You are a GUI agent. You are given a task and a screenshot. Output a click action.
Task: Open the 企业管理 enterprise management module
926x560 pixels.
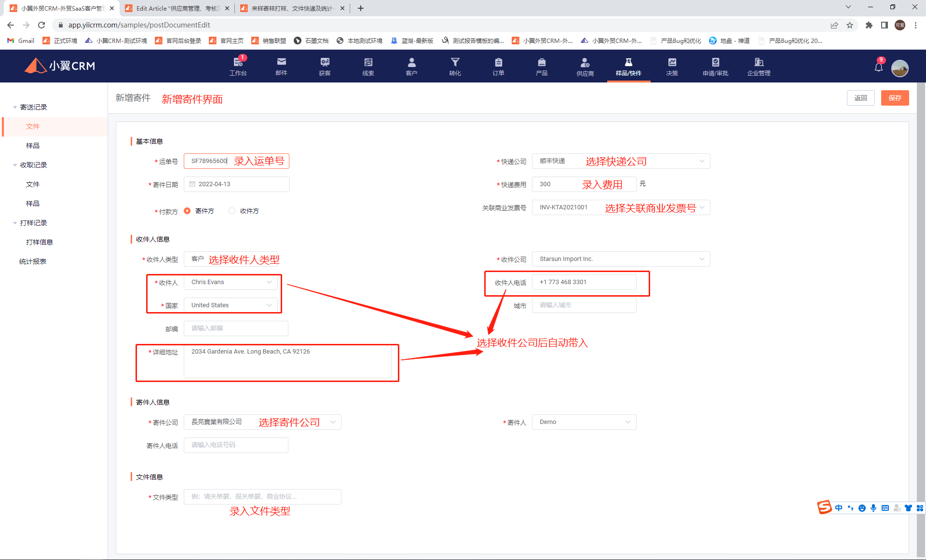tap(759, 66)
